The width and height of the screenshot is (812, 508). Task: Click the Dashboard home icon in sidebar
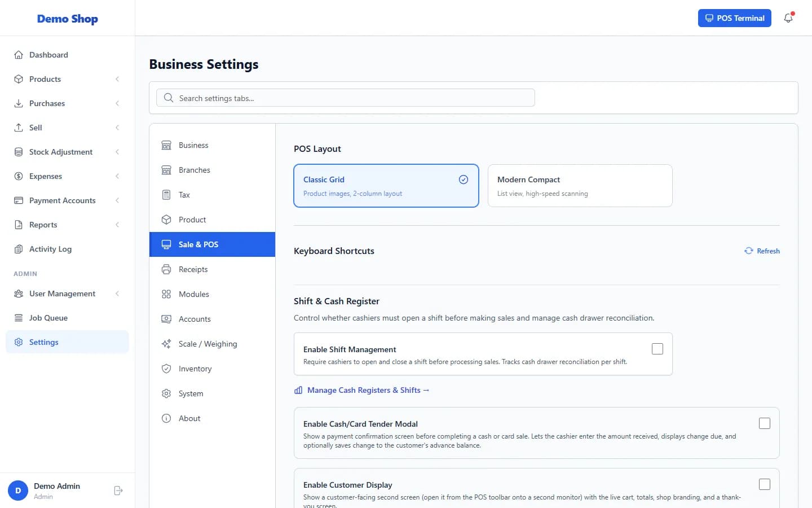pyautogui.click(x=19, y=55)
